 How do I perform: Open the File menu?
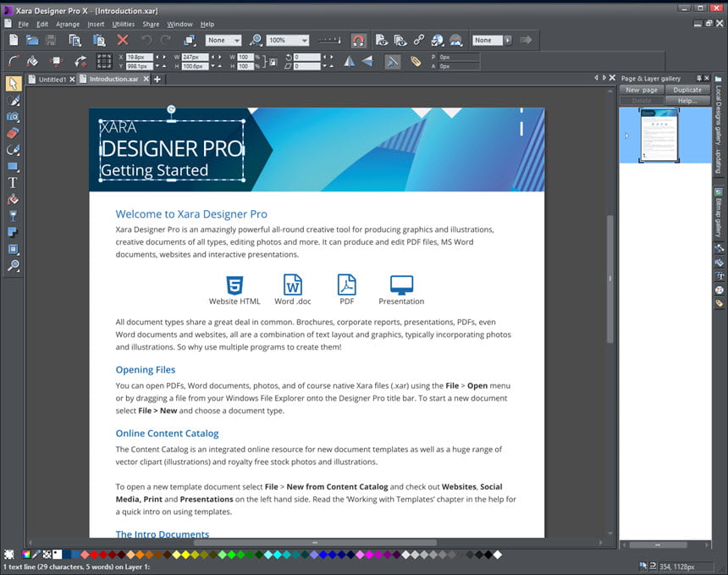(23, 25)
